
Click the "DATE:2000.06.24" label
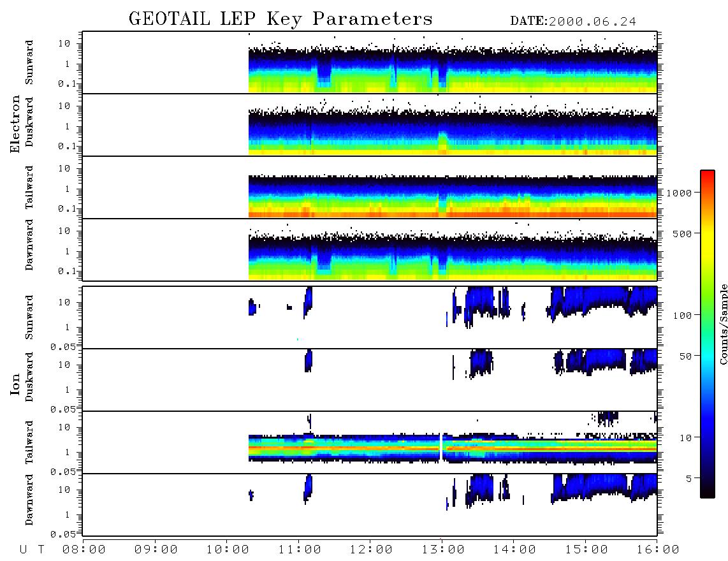pyautogui.click(x=573, y=22)
